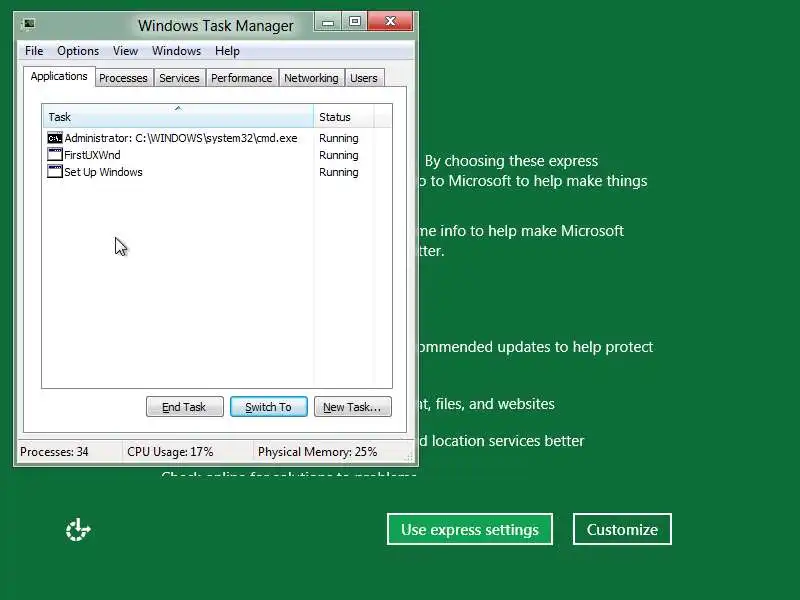Switch to the Users tab
The height and width of the screenshot is (600, 800).
(x=364, y=78)
